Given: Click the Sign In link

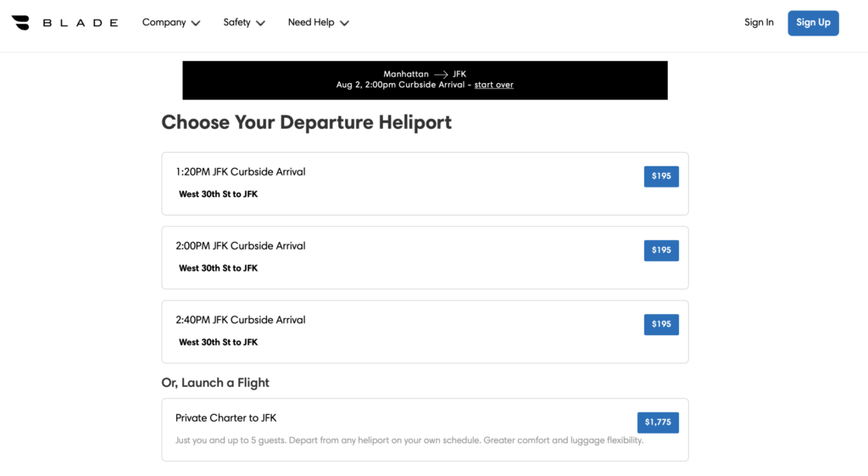Looking at the screenshot, I should tap(759, 23).
